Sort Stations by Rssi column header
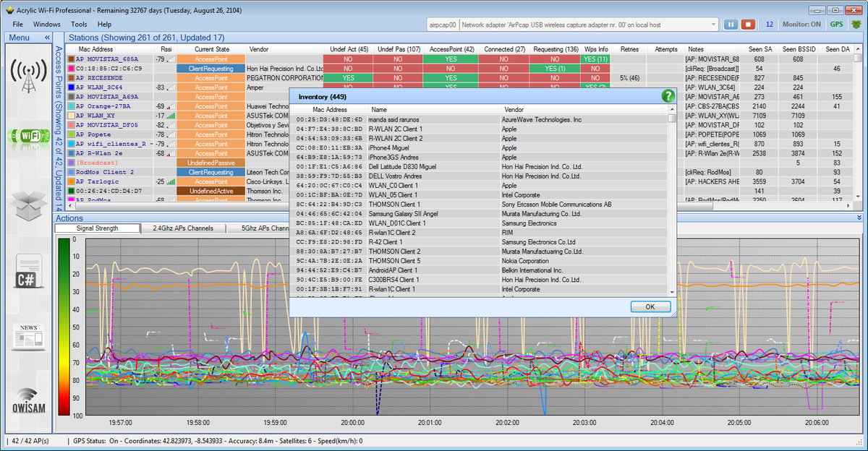Viewport: 868px width, 451px height. [166, 49]
